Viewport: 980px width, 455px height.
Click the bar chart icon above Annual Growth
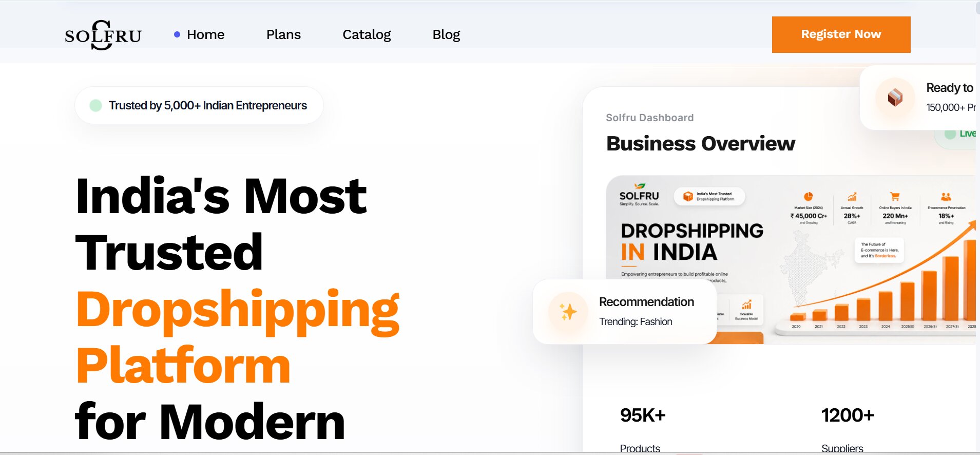[852, 197]
